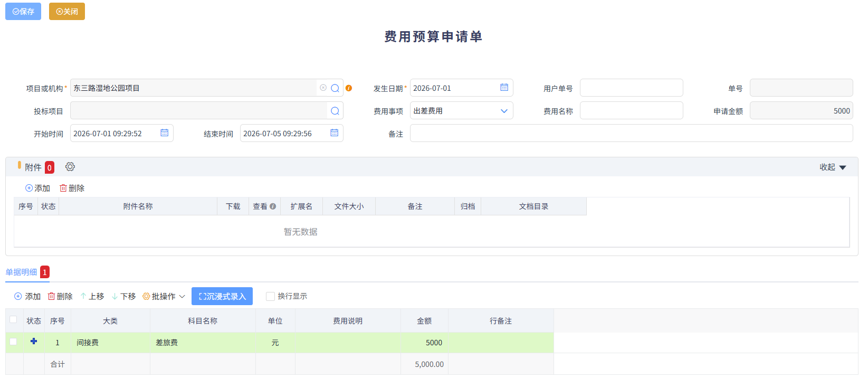Click the 差旅费 cell in row 1

[203, 343]
